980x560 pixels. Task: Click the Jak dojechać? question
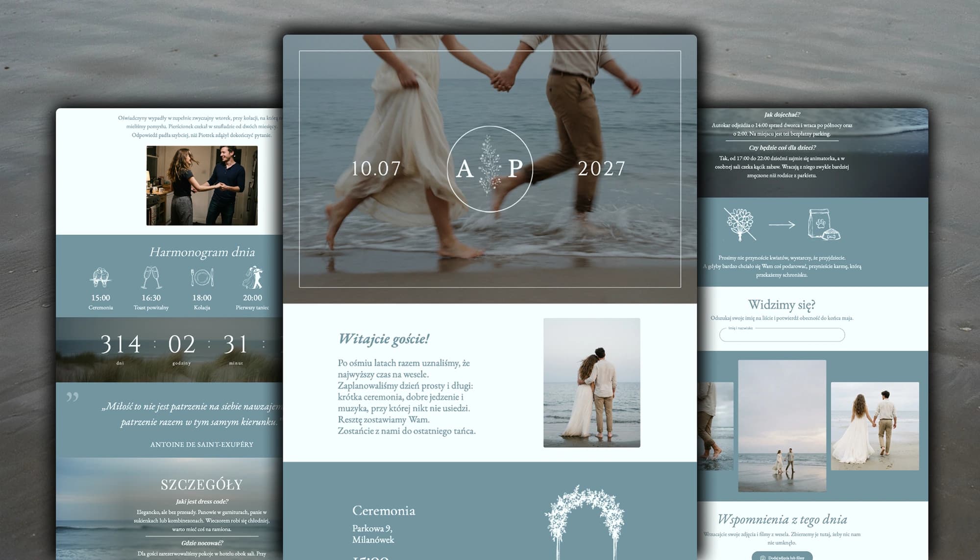[x=782, y=115]
